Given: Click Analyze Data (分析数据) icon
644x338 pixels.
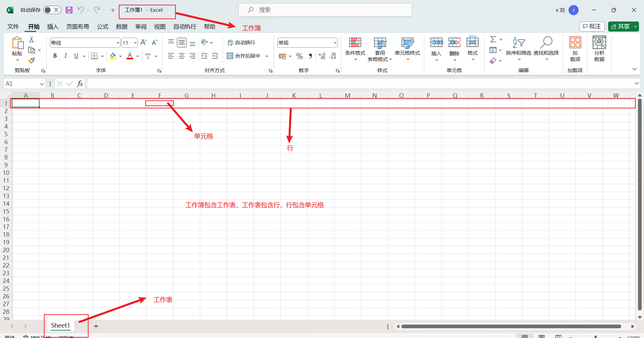Looking at the screenshot, I should point(599,49).
